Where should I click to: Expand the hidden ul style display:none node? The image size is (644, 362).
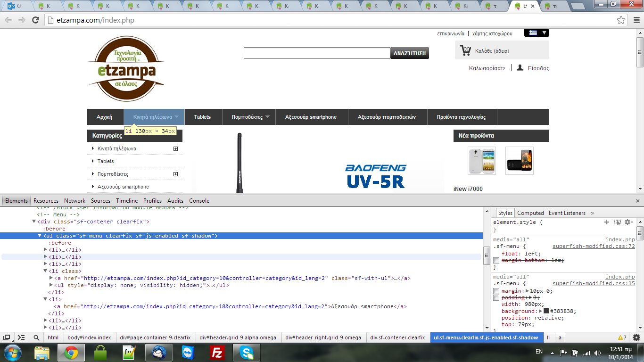pyautogui.click(x=51, y=285)
